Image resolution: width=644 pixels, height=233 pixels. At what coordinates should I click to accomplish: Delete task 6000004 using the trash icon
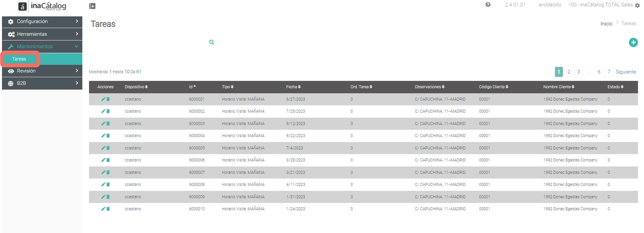click(108, 136)
